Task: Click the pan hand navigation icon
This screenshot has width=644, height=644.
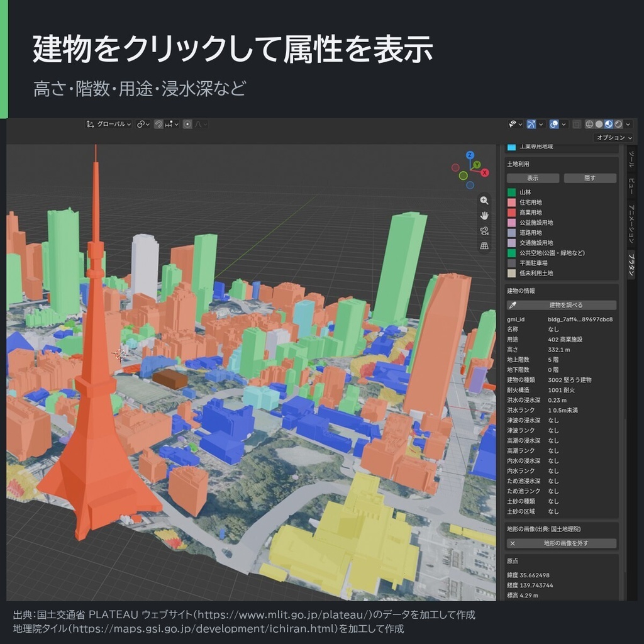Action: (x=484, y=216)
